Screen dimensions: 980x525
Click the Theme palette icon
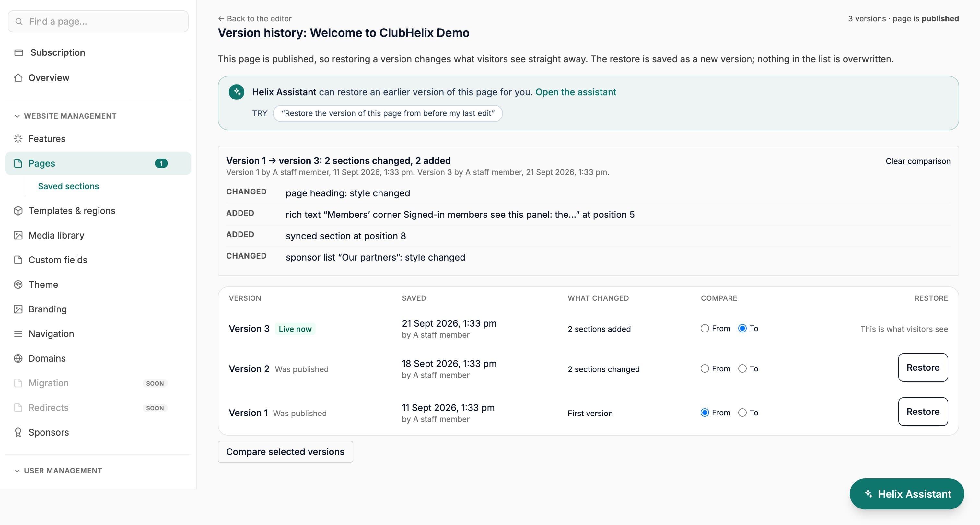pyautogui.click(x=18, y=284)
